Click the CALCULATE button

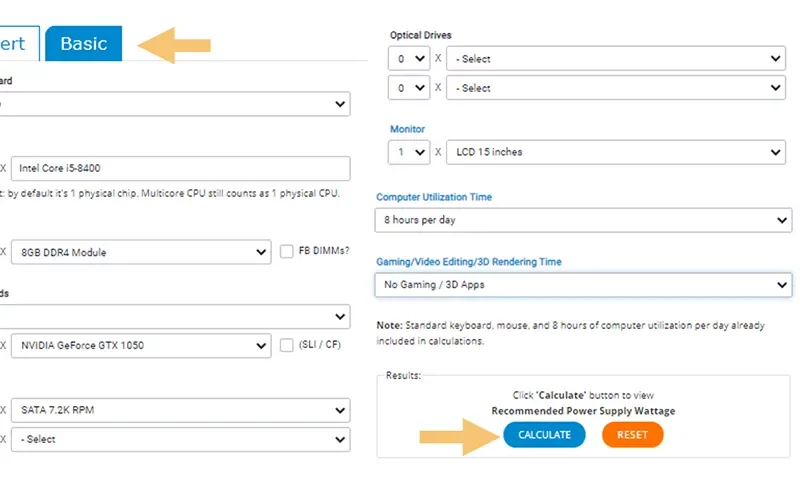coord(544,434)
